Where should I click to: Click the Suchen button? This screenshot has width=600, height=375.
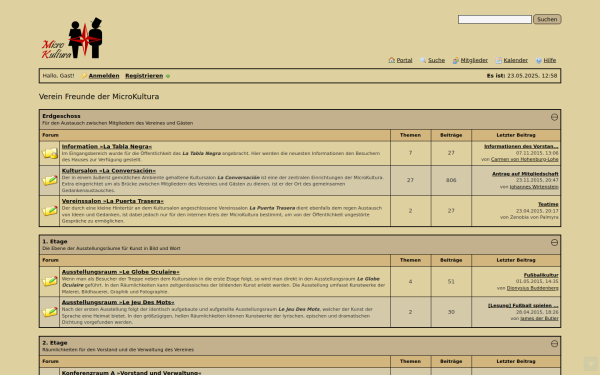(547, 19)
